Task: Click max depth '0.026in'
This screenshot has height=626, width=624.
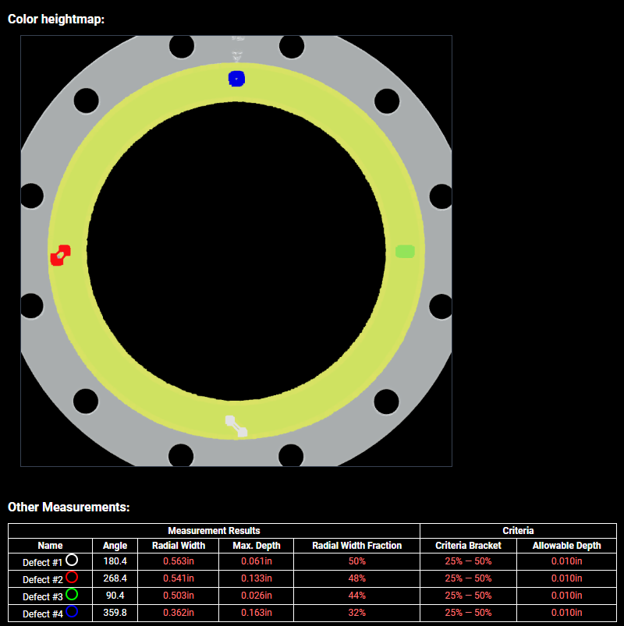Action: [256, 596]
